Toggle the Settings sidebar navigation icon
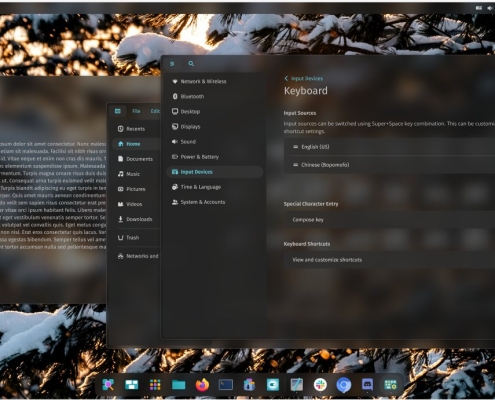This screenshot has height=400, width=495. 172,64
